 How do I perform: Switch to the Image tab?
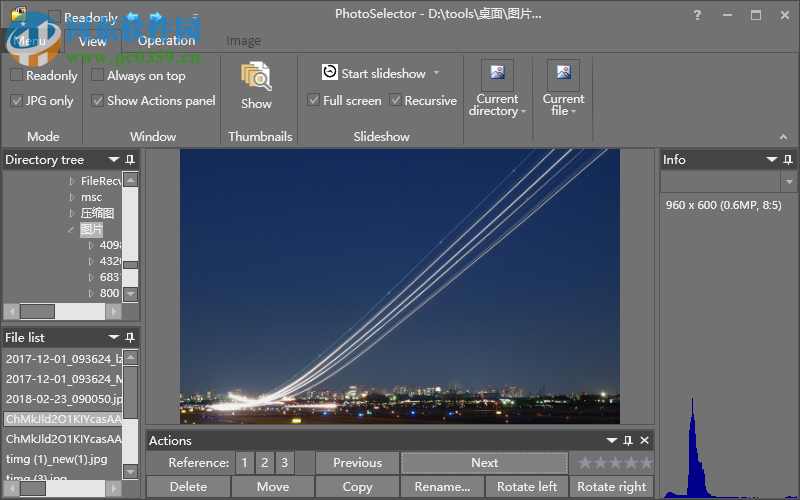click(x=243, y=41)
